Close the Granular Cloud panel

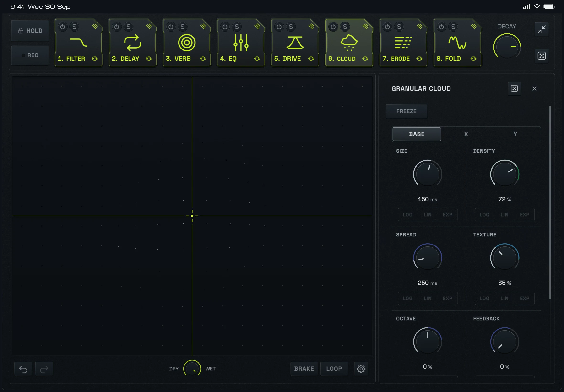(x=534, y=89)
